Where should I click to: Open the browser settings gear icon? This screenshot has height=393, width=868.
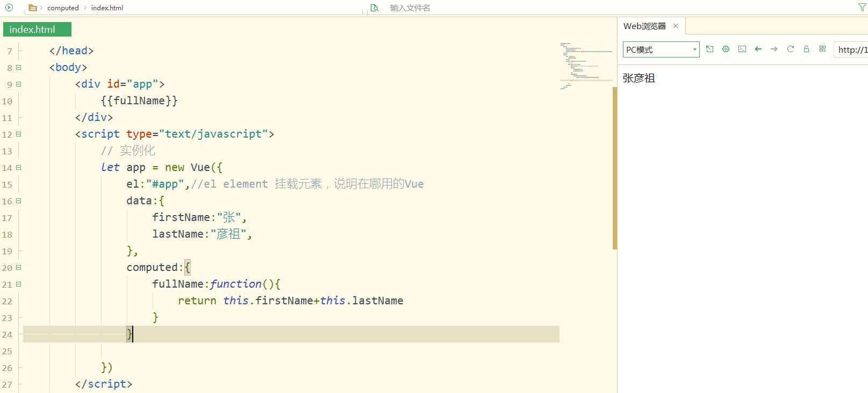pyautogui.click(x=726, y=49)
